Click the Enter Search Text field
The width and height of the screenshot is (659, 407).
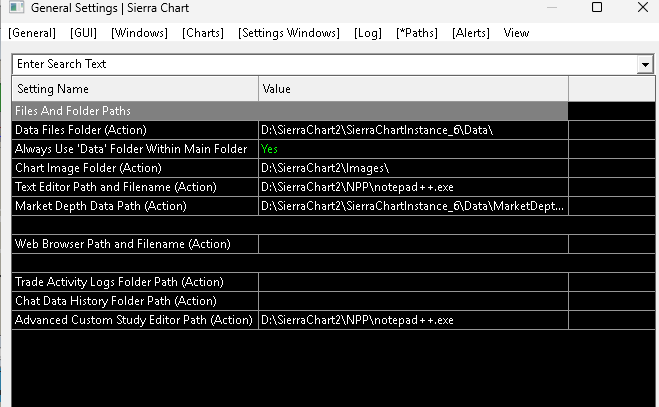pyautogui.click(x=320, y=64)
